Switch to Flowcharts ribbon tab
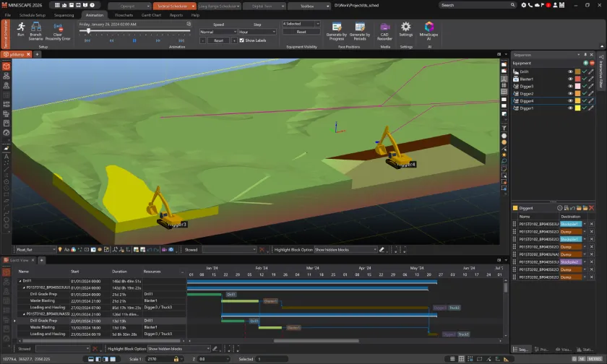The width and height of the screenshot is (607, 364). [124, 15]
